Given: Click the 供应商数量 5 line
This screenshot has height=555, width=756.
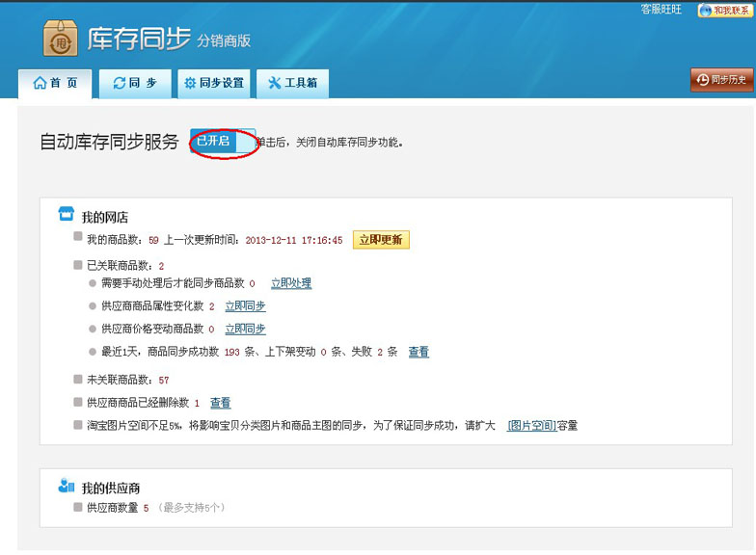Looking at the screenshot, I should tap(118, 508).
